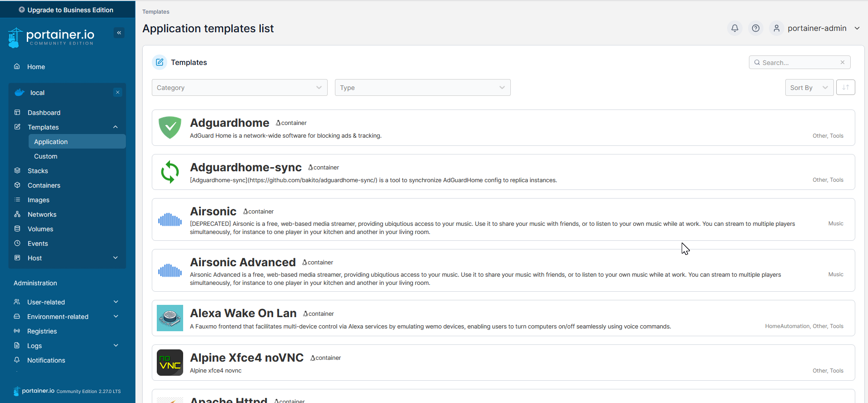The width and height of the screenshot is (868, 403).
Task: Open Notifications under Administration
Action: pos(46,360)
